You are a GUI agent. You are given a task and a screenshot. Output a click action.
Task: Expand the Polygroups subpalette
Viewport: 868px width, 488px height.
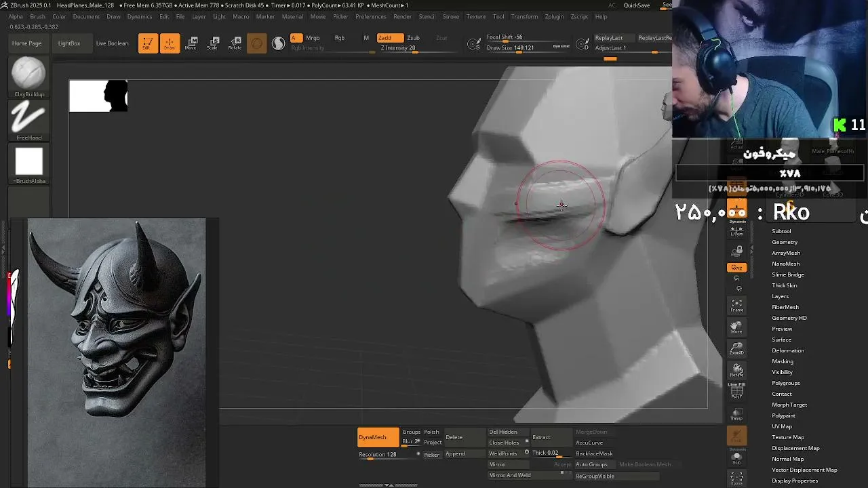[x=786, y=383]
